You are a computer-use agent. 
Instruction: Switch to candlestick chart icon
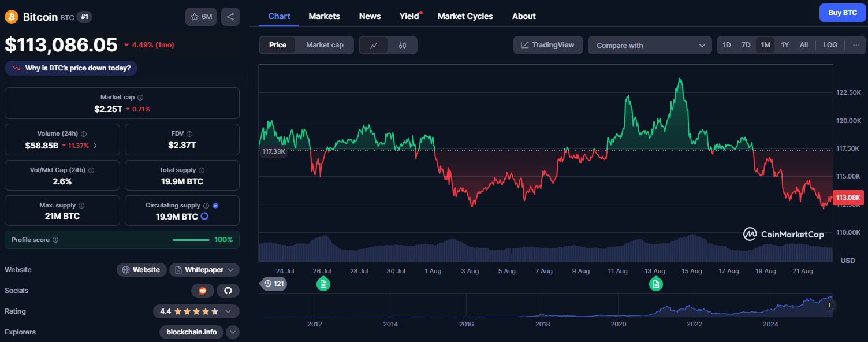(403, 45)
